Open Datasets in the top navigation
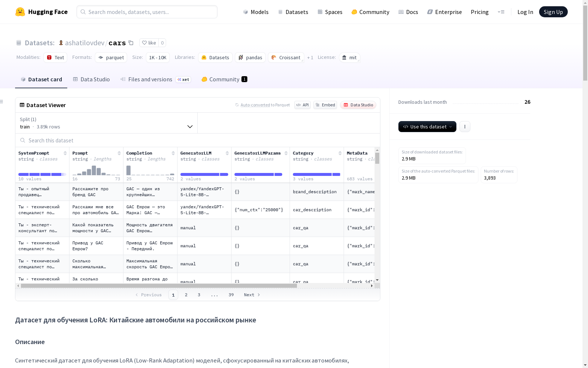This screenshot has width=588, height=368. point(293,12)
